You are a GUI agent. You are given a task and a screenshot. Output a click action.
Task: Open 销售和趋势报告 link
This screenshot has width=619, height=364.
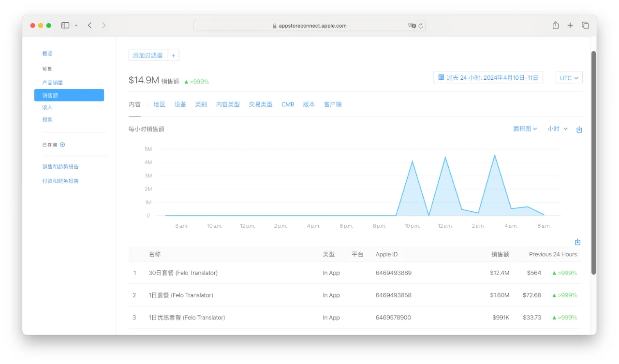[60, 167]
